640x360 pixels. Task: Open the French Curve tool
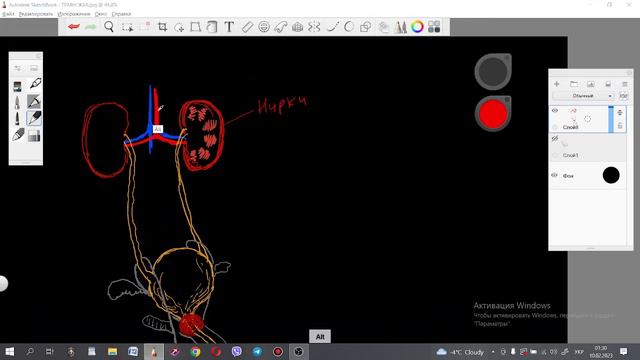tap(281, 27)
